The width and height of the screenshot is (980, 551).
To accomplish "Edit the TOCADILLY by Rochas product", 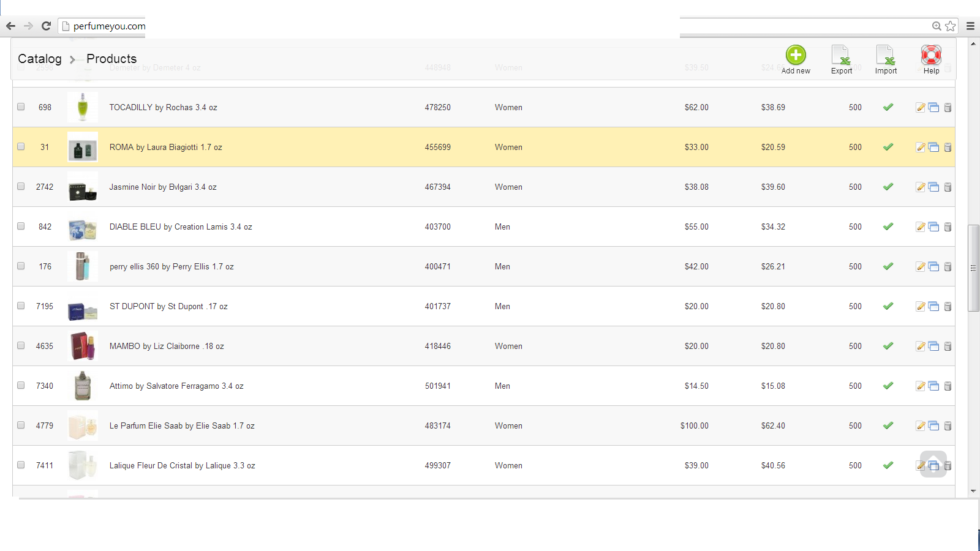I will tap(921, 107).
